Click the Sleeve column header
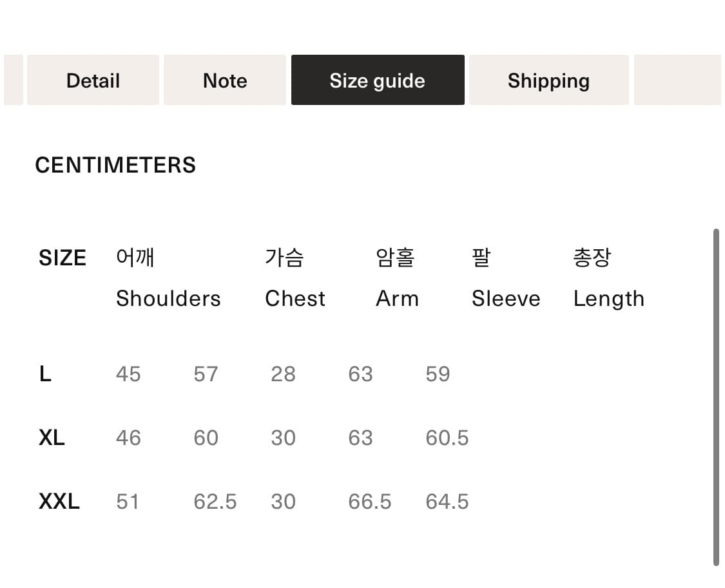This screenshot has width=725, height=588. click(x=506, y=298)
